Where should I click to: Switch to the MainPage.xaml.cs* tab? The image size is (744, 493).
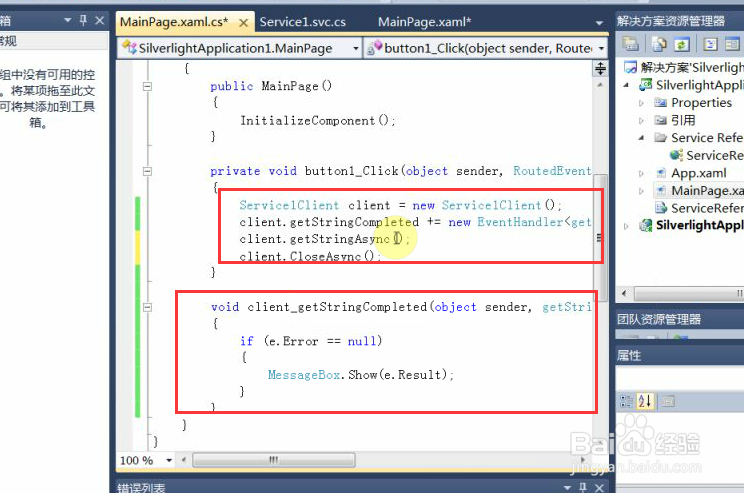click(174, 22)
